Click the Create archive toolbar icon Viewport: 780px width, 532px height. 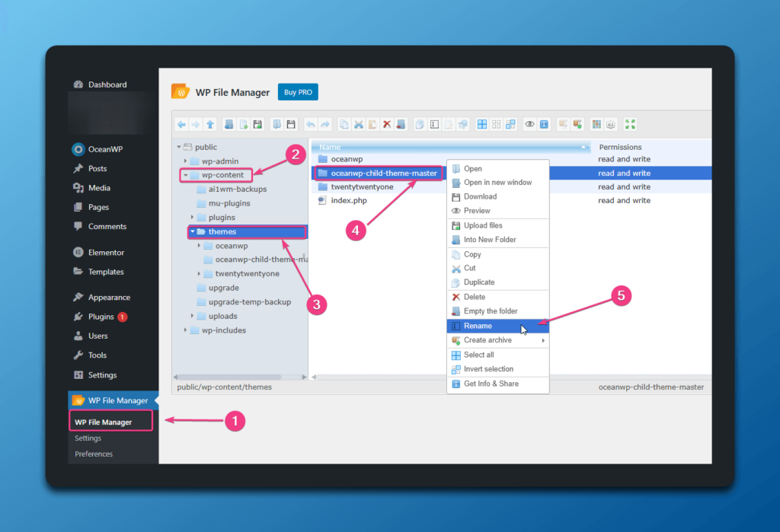[577, 124]
